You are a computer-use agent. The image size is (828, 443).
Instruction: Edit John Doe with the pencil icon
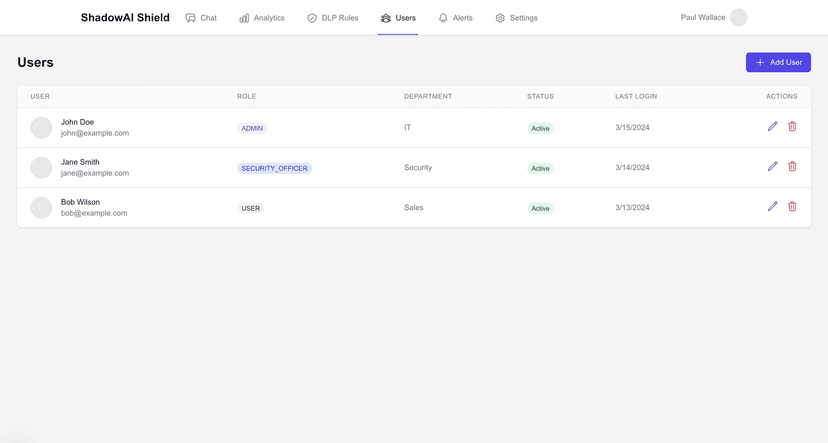[x=773, y=126]
